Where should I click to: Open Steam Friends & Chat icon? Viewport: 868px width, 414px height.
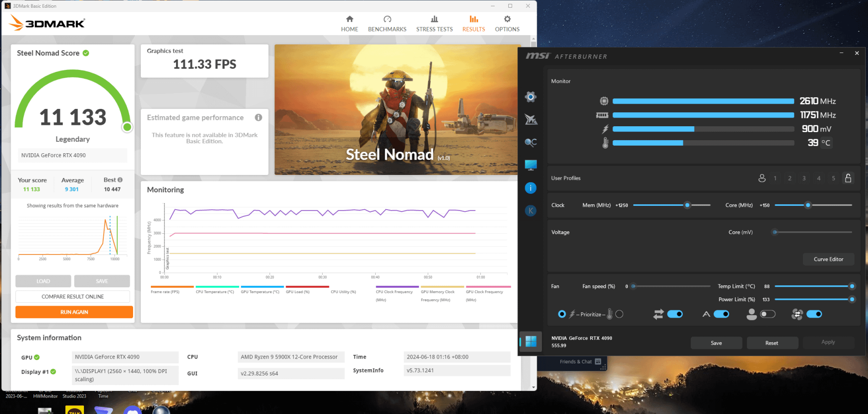pos(598,361)
